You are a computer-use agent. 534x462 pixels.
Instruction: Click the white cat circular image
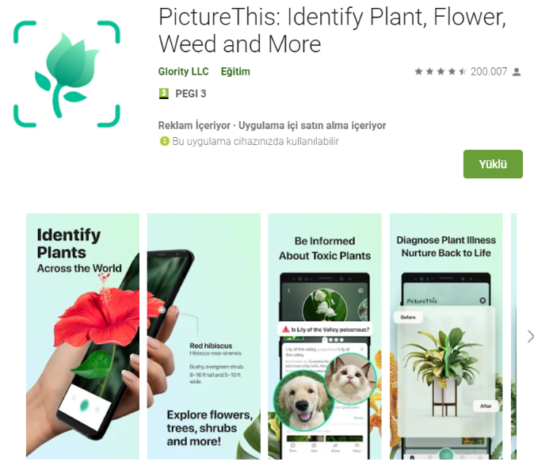coord(350,378)
